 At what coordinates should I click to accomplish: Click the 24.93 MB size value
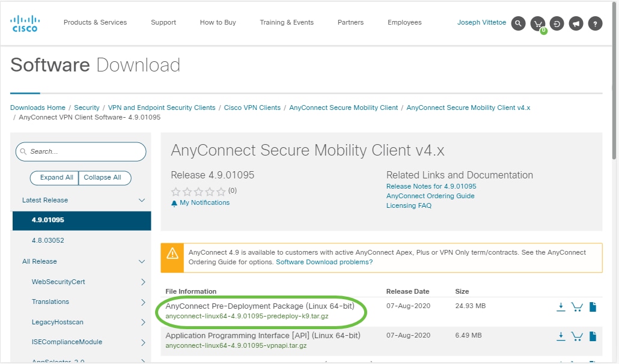point(470,306)
